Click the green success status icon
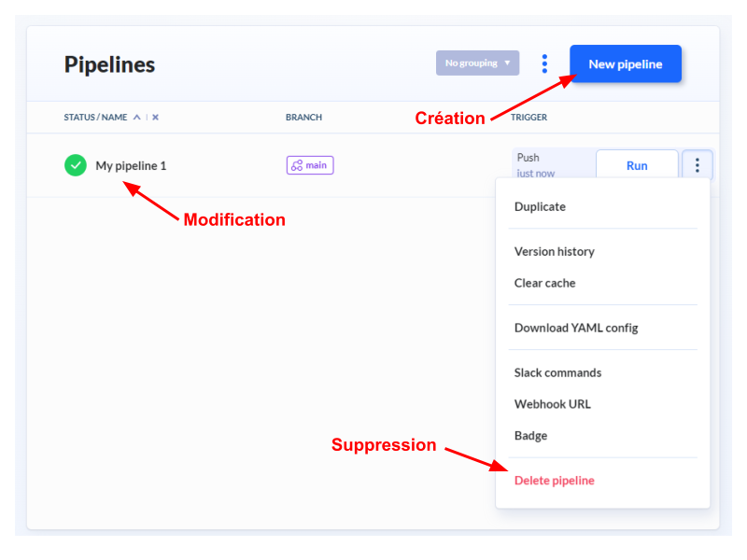The height and width of the screenshot is (560, 747). 76,165
